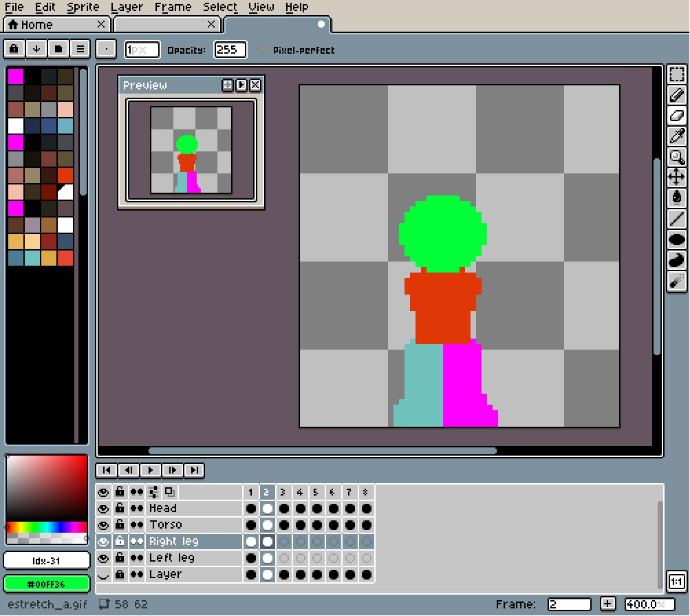This screenshot has width=690, height=616.
Task: Toggle Torso layer continuous cels icon
Action: 137,525
